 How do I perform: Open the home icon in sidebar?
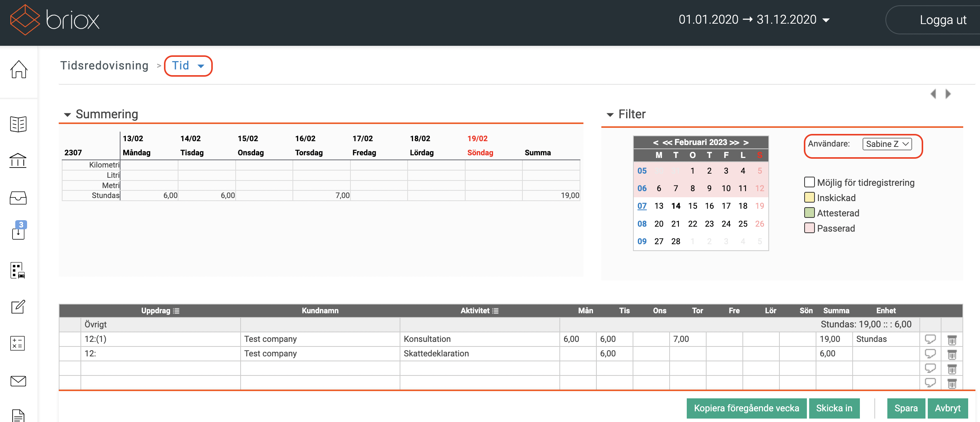[x=19, y=69]
